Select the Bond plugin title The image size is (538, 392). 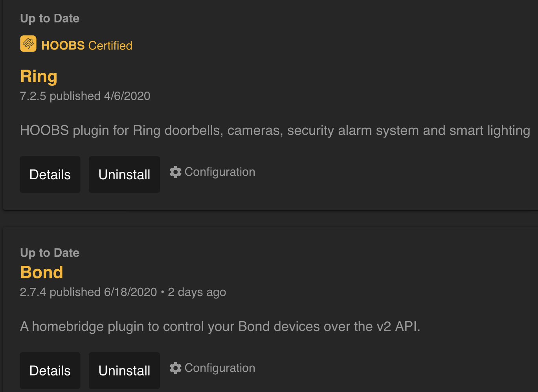(x=42, y=272)
